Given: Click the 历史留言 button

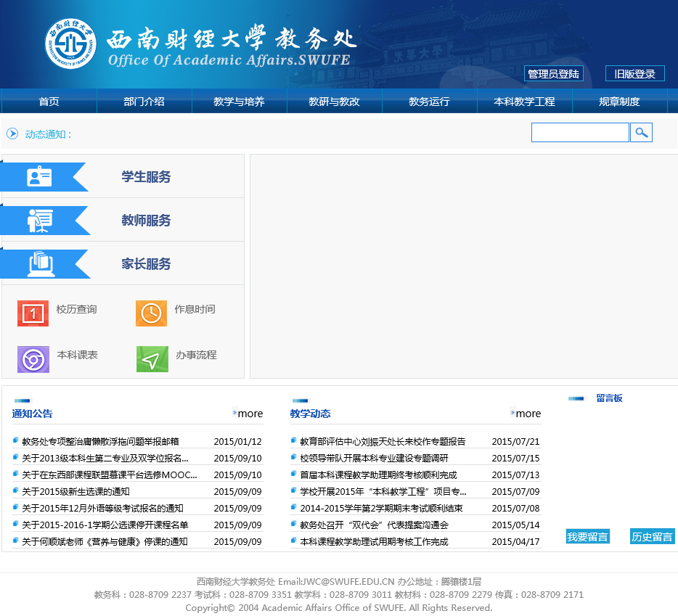Looking at the screenshot, I should click(652, 536).
